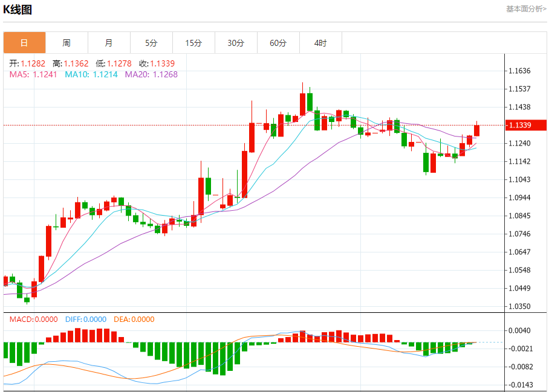This screenshot has width=549, height=392.
Task: Choose the 15分 interval tab
Action: [193, 43]
